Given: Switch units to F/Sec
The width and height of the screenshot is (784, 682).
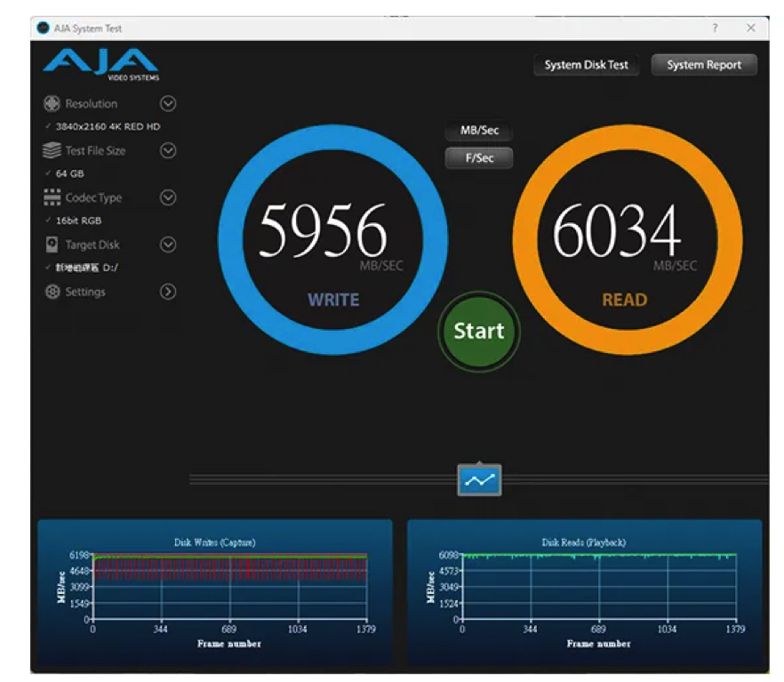Looking at the screenshot, I should [x=479, y=158].
